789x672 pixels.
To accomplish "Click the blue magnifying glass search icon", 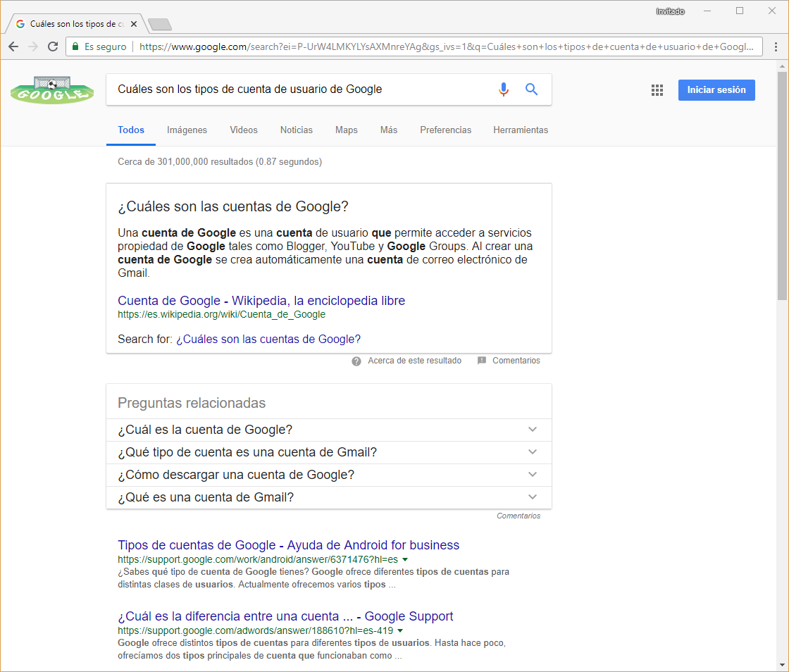I will pyautogui.click(x=531, y=89).
